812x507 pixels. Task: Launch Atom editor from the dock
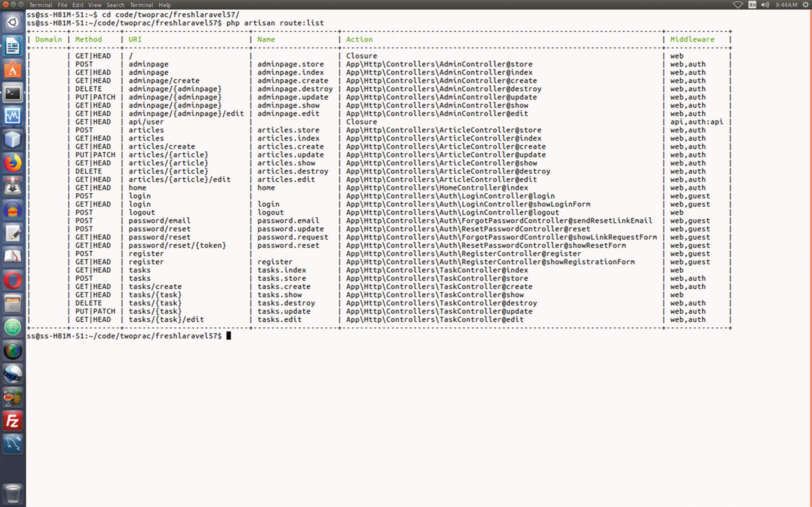(13, 327)
